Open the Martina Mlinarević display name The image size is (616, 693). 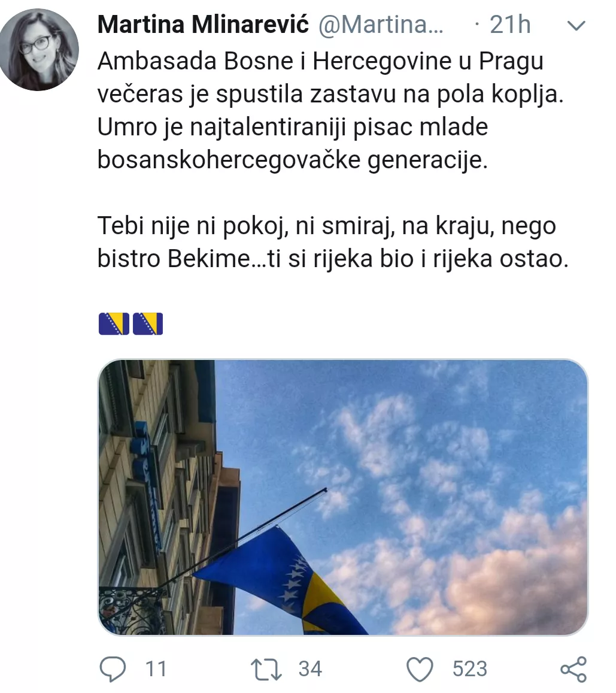(203, 25)
